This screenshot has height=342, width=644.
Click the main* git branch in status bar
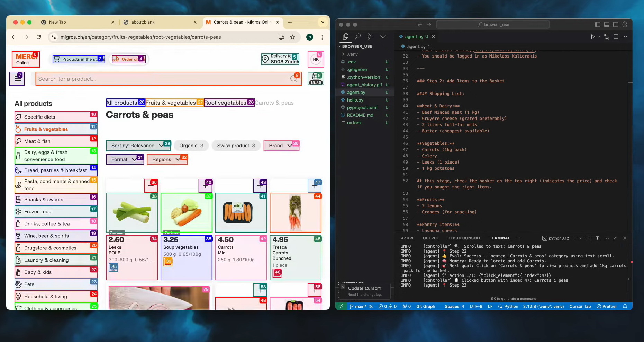point(358,306)
